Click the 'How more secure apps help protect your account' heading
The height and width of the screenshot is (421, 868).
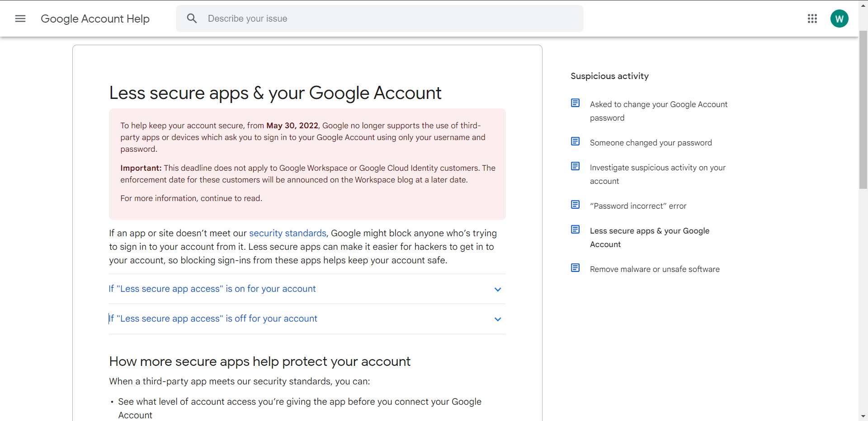pyautogui.click(x=260, y=361)
